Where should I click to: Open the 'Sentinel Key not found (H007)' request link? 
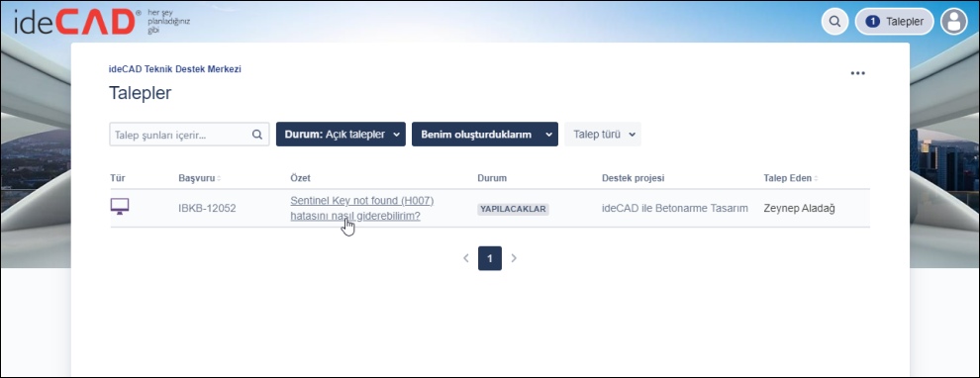tap(362, 209)
